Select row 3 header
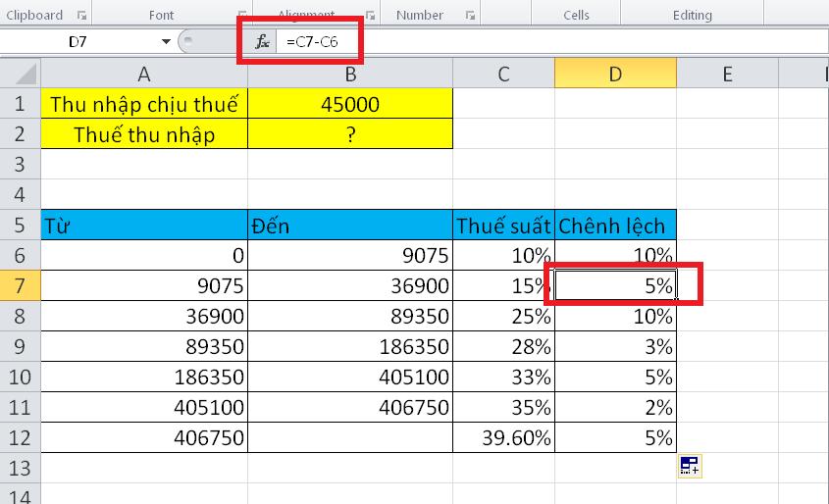Viewport: 829px width, 504px height. click(x=20, y=165)
